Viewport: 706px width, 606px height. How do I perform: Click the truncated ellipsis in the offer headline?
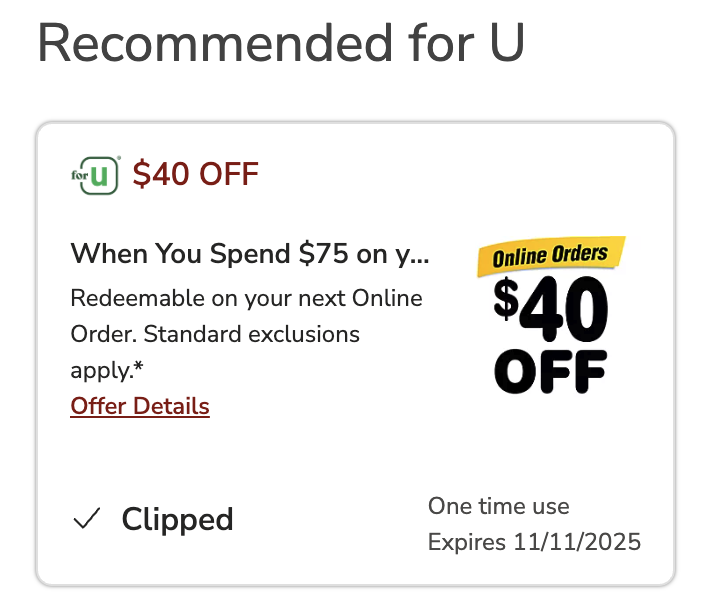point(421,256)
